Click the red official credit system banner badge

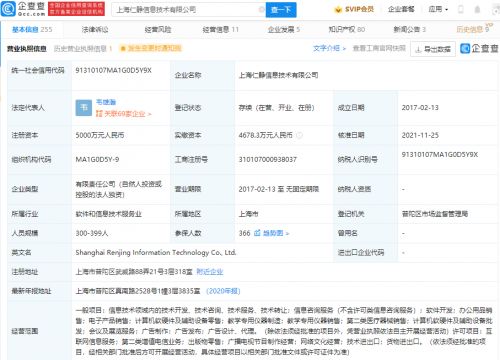76,9
